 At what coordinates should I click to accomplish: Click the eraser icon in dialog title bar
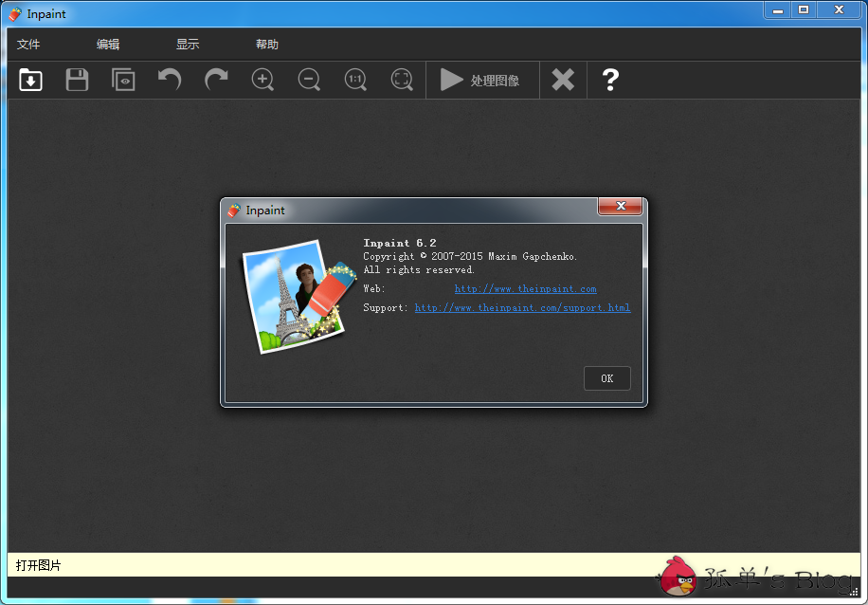(x=234, y=211)
